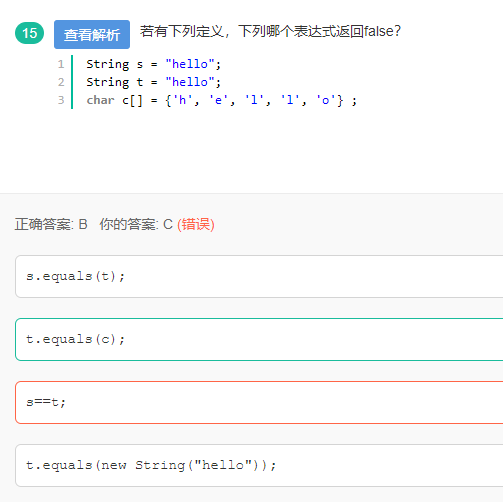The height and width of the screenshot is (502, 503).
Task: Click the red (错误) label
Action: [x=196, y=224]
